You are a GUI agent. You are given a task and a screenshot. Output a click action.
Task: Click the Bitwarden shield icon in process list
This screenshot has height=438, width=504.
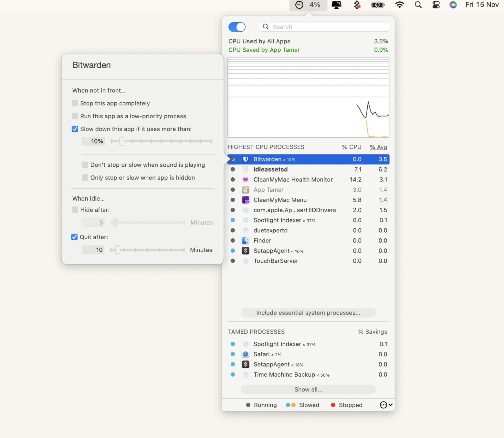click(x=246, y=159)
